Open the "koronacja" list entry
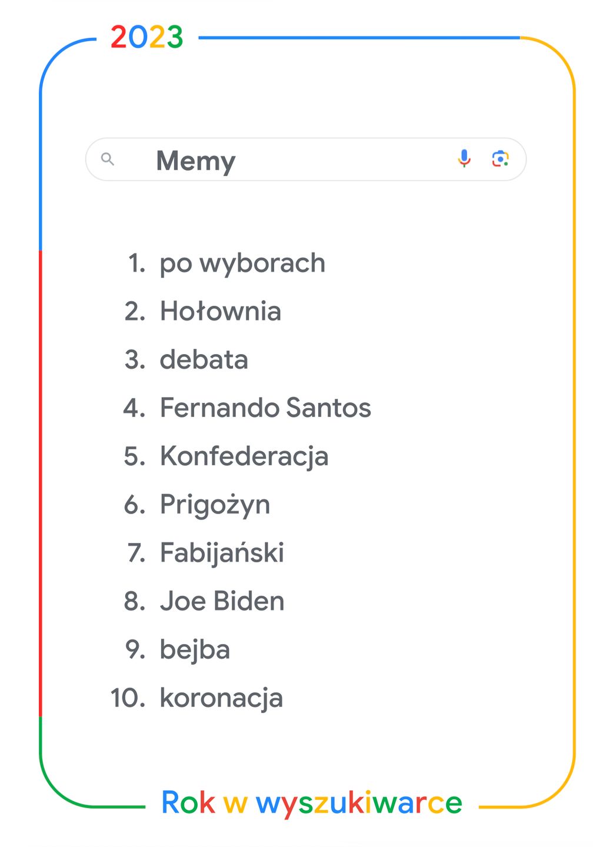This screenshot has width=616, height=847. [x=221, y=699]
